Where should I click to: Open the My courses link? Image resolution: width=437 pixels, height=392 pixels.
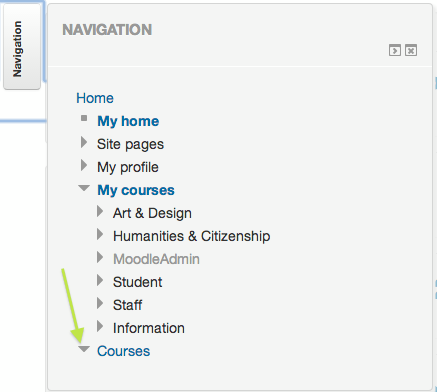136,190
